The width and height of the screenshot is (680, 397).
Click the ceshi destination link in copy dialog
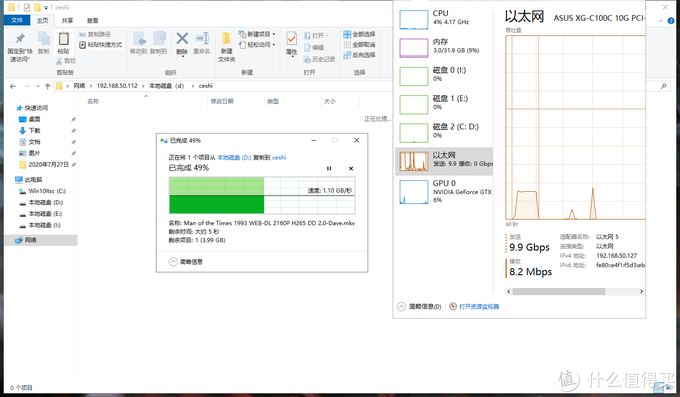click(x=279, y=157)
